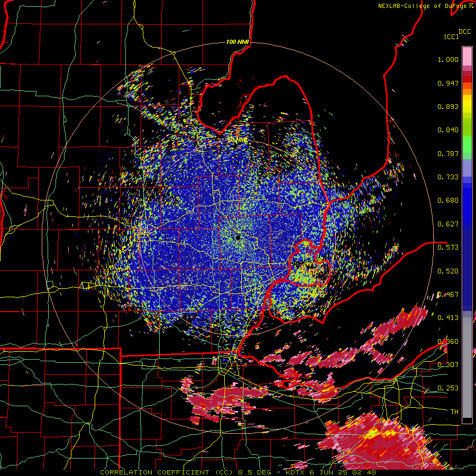476x476 pixels.
Task: Click the black radar site dot at center
Action: (x=237, y=237)
